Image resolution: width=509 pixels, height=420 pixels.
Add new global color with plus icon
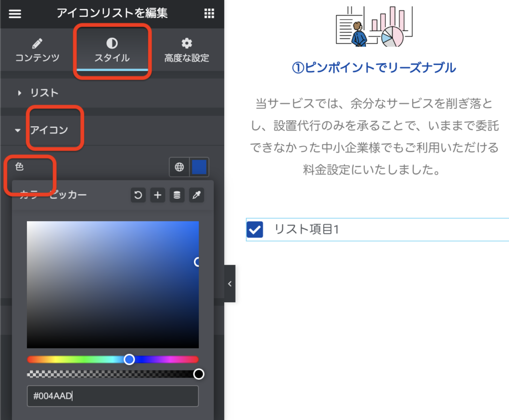(x=158, y=195)
